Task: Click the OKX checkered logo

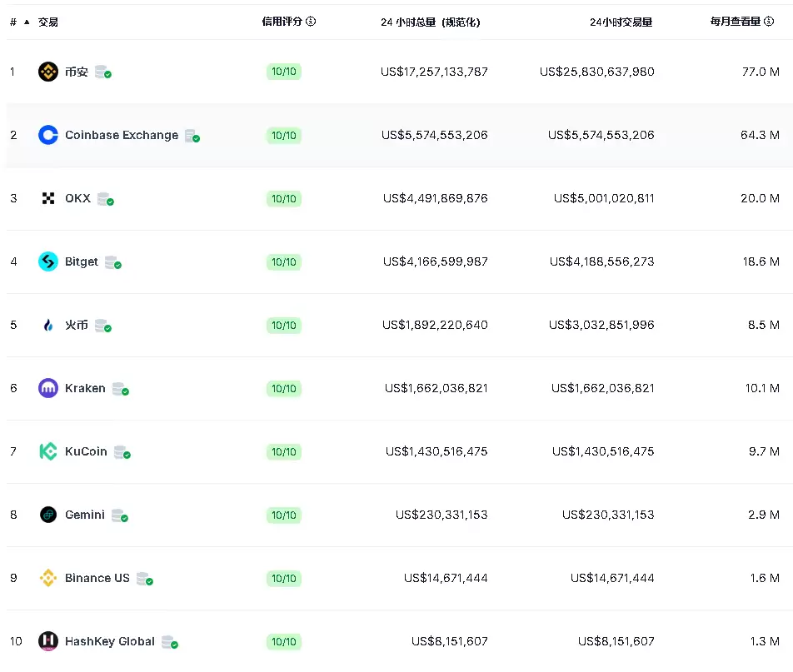Action: click(48, 198)
